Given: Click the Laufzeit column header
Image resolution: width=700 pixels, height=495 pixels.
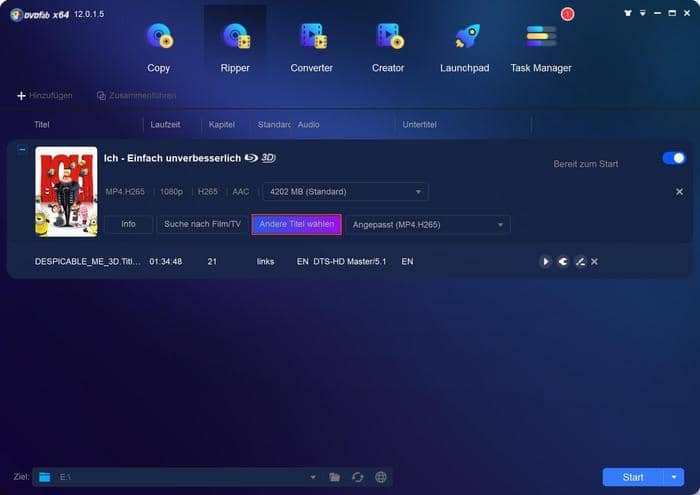Looking at the screenshot, I should [x=165, y=125].
